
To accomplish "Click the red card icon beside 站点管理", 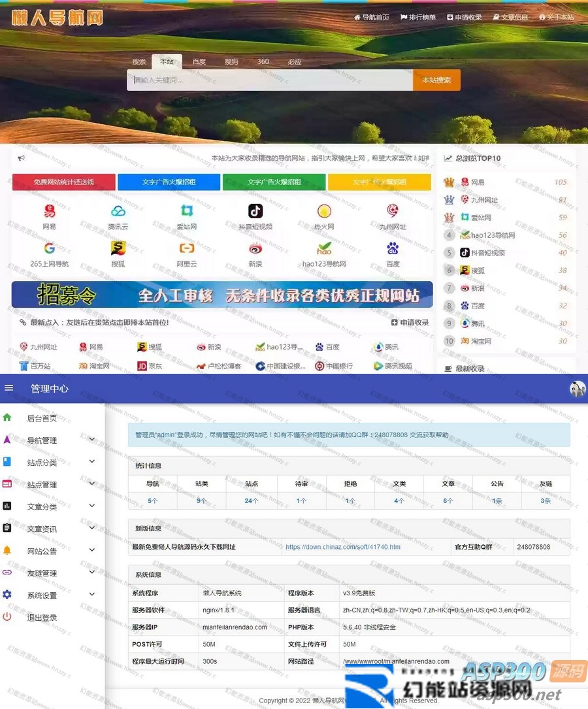I will click(7, 484).
